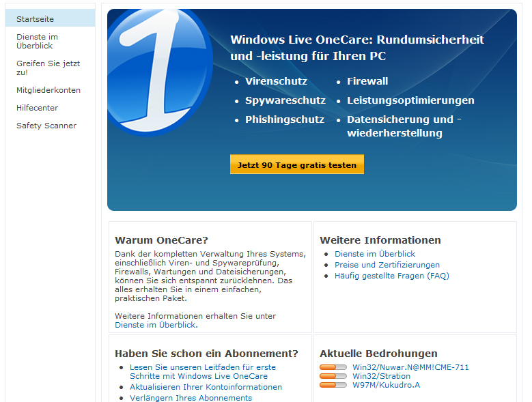This screenshot has height=402, width=532.
Task: Click the Phishingschutz bullet text
Action: coord(285,119)
